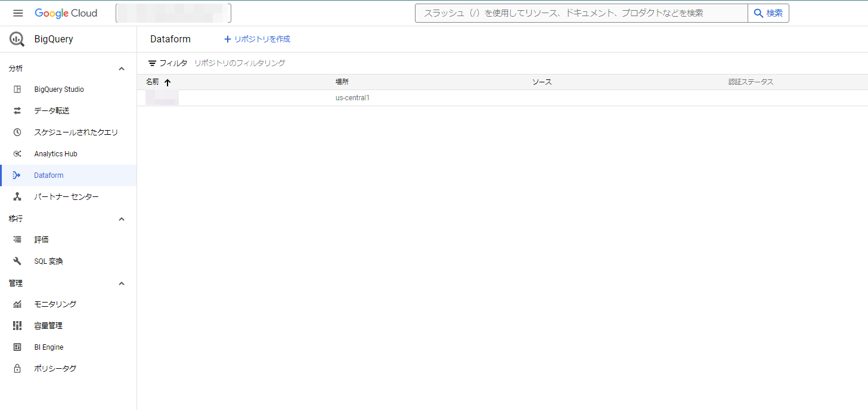Collapse the 管理 section chevron
This screenshot has height=410, width=868.
[x=121, y=283]
